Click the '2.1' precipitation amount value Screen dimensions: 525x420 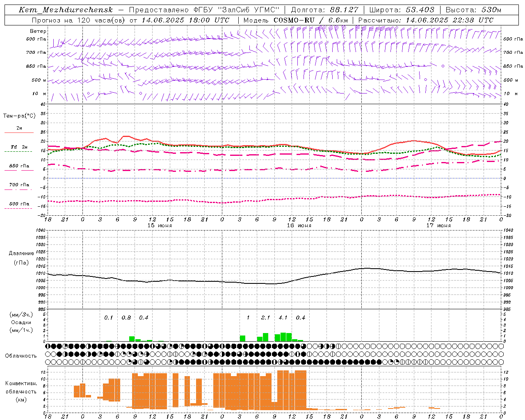pyautogui.click(x=265, y=317)
